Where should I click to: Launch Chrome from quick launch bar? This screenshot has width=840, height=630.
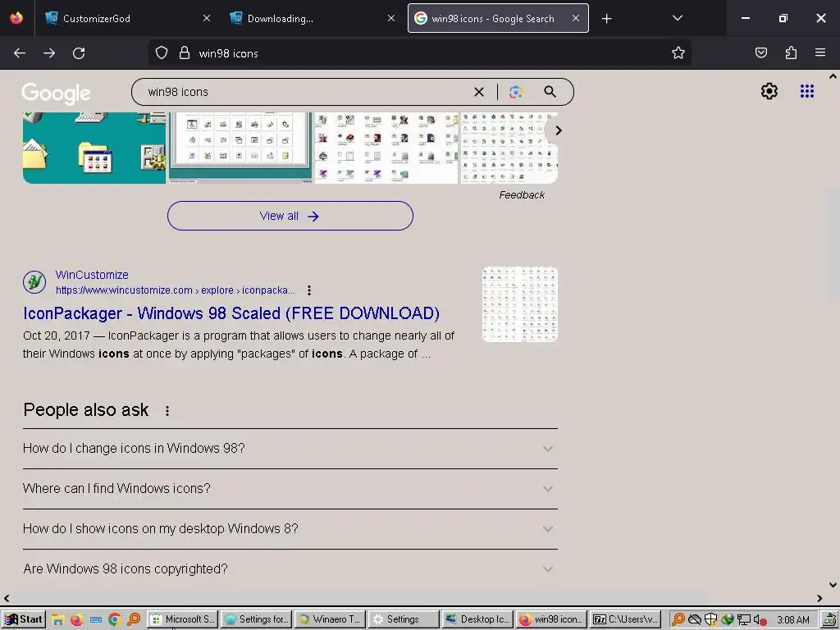(114, 620)
